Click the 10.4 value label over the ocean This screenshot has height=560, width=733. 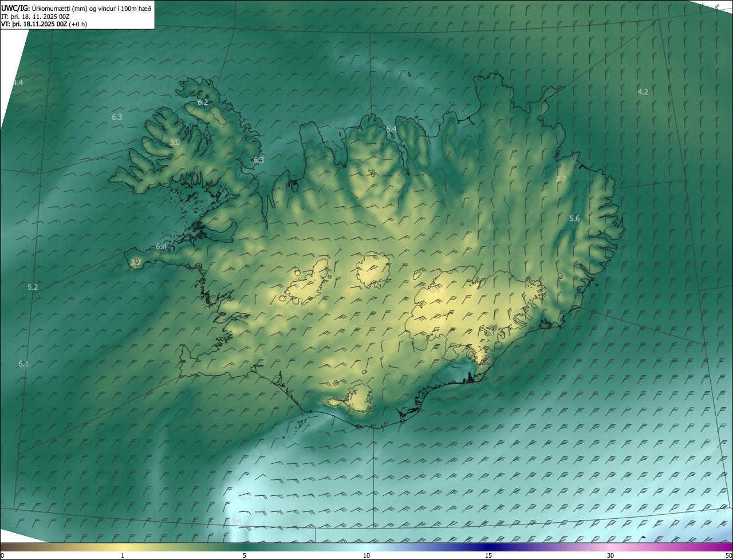point(234,521)
